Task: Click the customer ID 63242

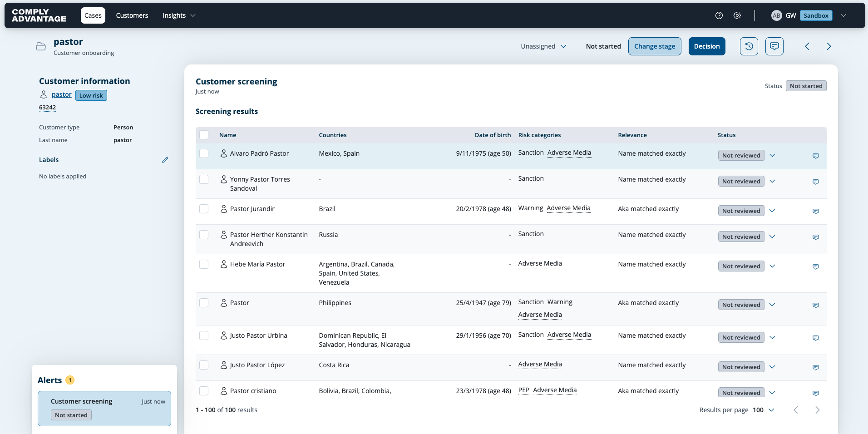Action: (x=47, y=108)
